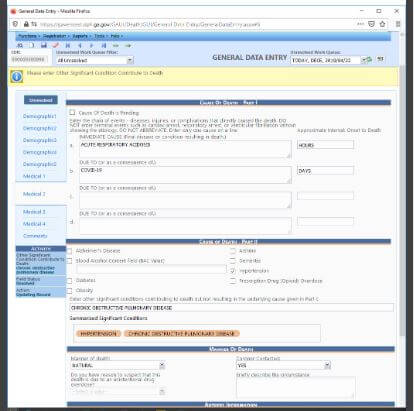Open the Manner of Death dropdown
The image size is (414, 411).
[162, 365]
